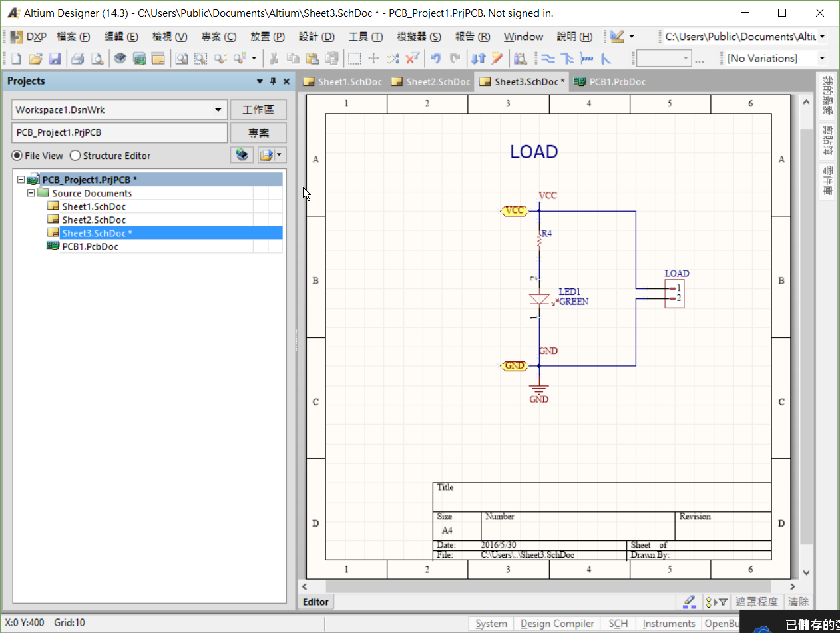Click the 工作區 button

click(258, 109)
